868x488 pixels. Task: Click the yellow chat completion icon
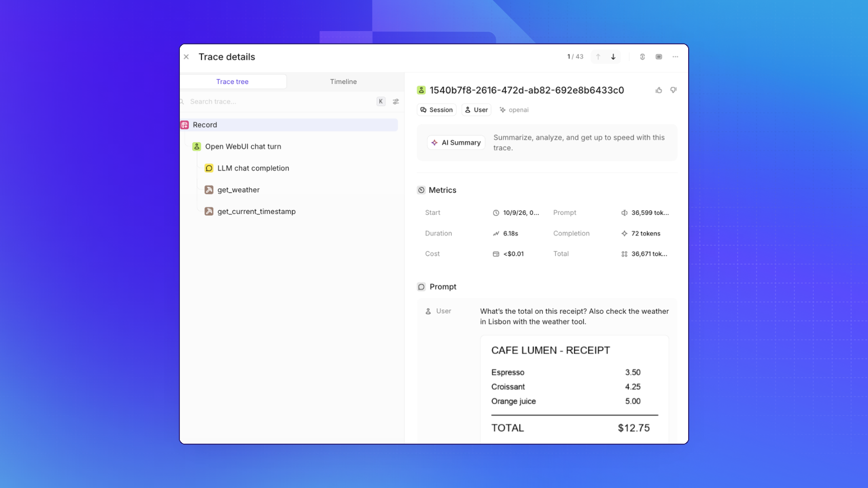(x=209, y=168)
